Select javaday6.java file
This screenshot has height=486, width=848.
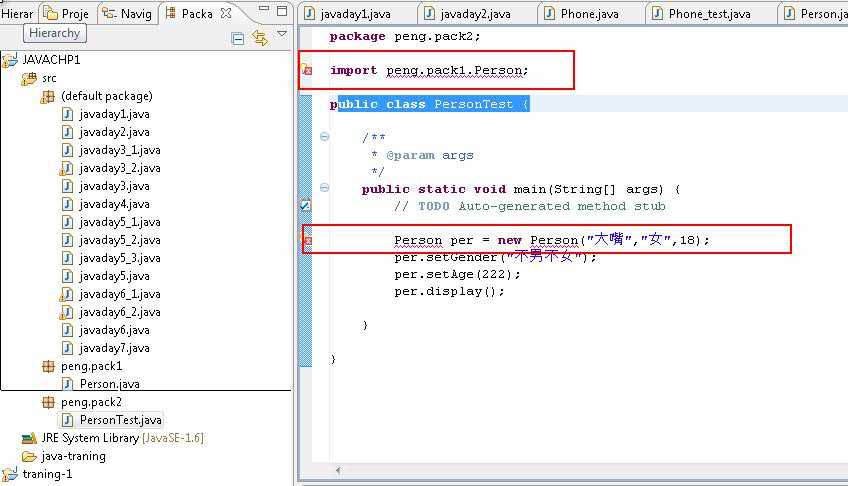click(114, 330)
